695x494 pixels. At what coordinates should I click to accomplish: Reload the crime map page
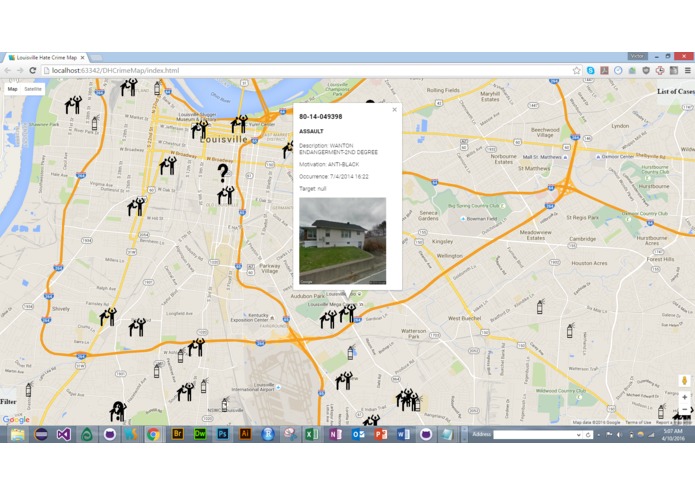click(32, 70)
